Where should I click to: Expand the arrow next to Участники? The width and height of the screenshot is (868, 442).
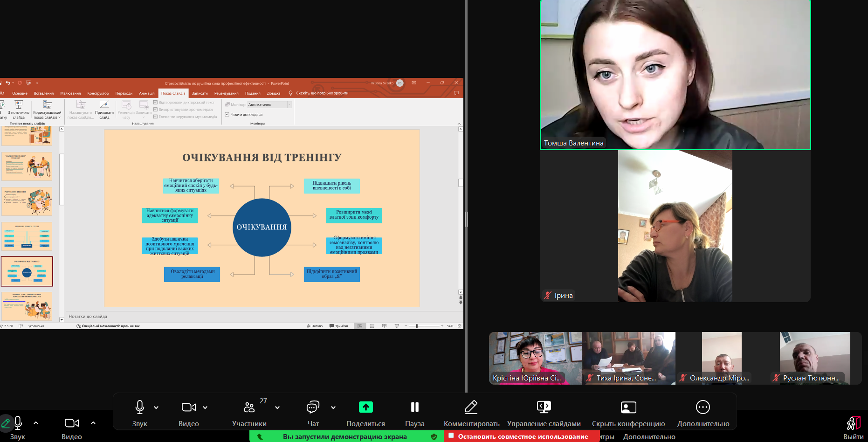[x=277, y=407]
